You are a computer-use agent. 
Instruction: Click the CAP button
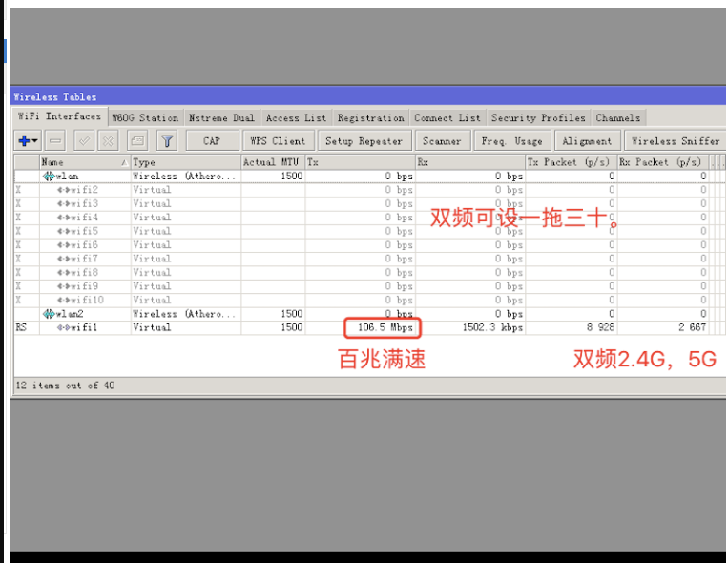(x=211, y=141)
